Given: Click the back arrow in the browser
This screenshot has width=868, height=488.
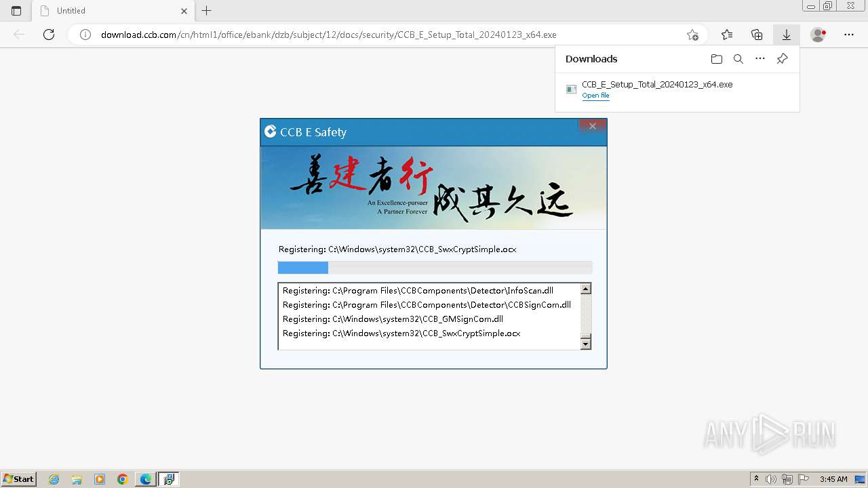Looking at the screenshot, I should [x=19, y=35].
